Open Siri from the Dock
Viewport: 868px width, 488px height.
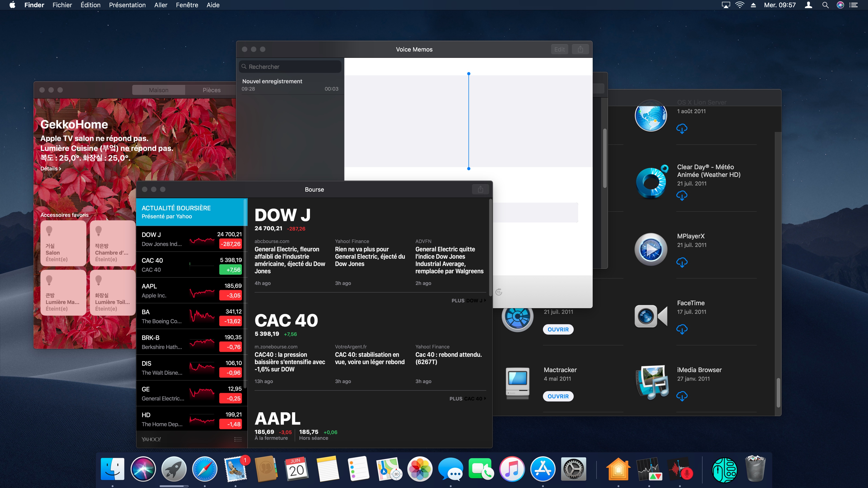(143, 469)
